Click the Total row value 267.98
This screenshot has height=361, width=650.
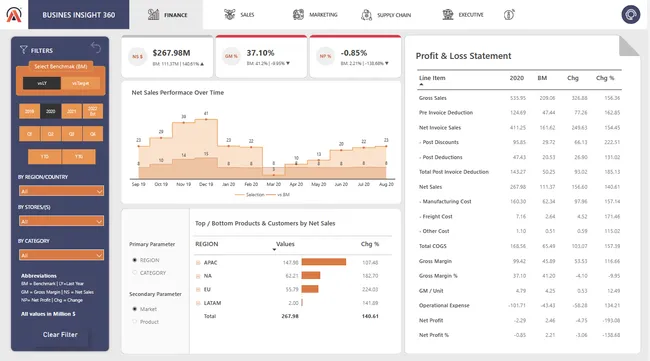[x=290, y=316]
